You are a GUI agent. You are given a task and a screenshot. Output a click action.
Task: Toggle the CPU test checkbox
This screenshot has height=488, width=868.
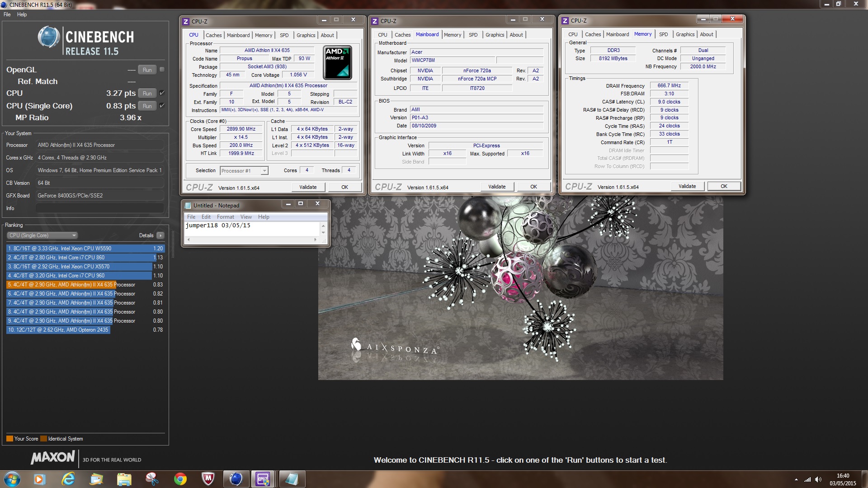[162, 93]
